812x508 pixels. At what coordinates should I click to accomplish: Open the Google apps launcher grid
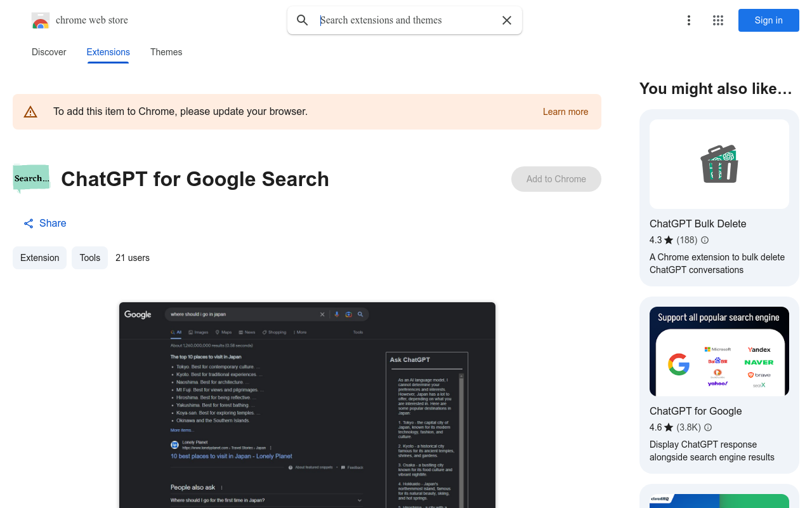pos(717,20)
